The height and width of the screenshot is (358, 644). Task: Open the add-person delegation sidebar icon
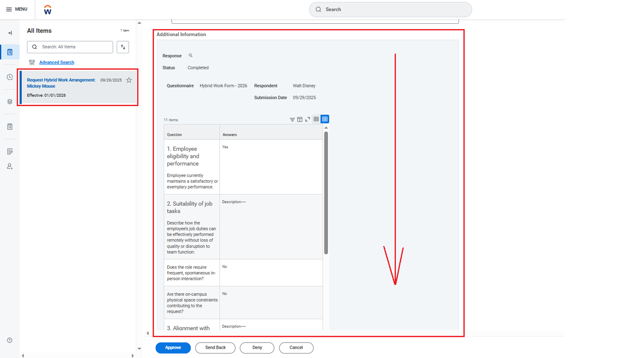[10, 166]
